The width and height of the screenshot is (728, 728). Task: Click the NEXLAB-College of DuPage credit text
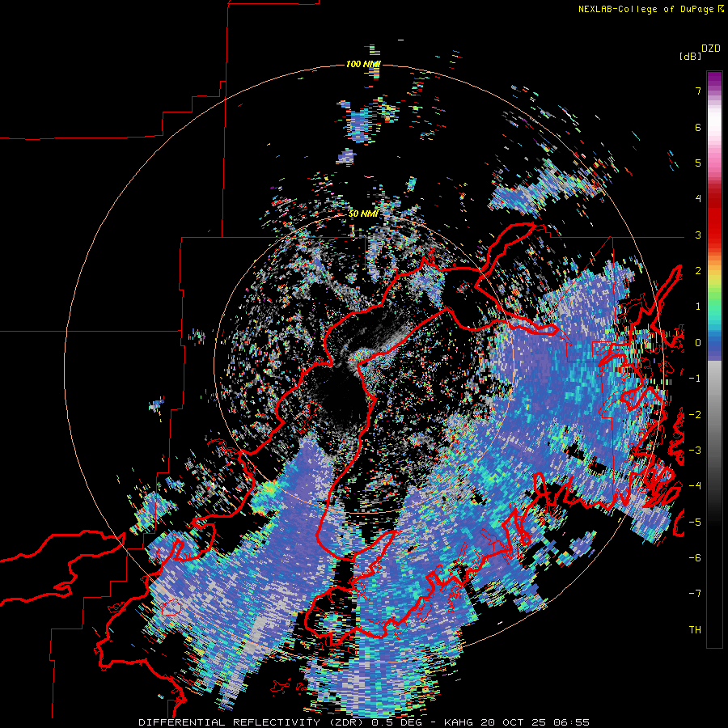tap(647, 9)
